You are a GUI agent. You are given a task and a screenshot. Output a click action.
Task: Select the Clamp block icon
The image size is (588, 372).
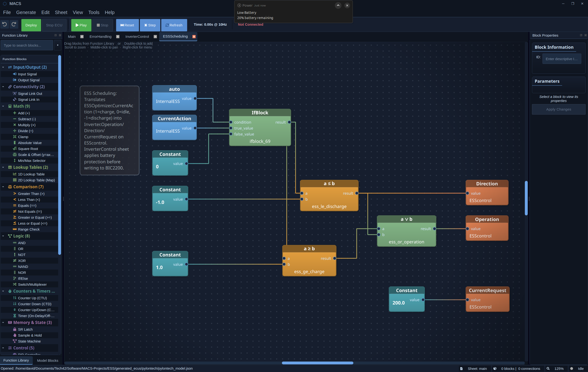(15, 137)
